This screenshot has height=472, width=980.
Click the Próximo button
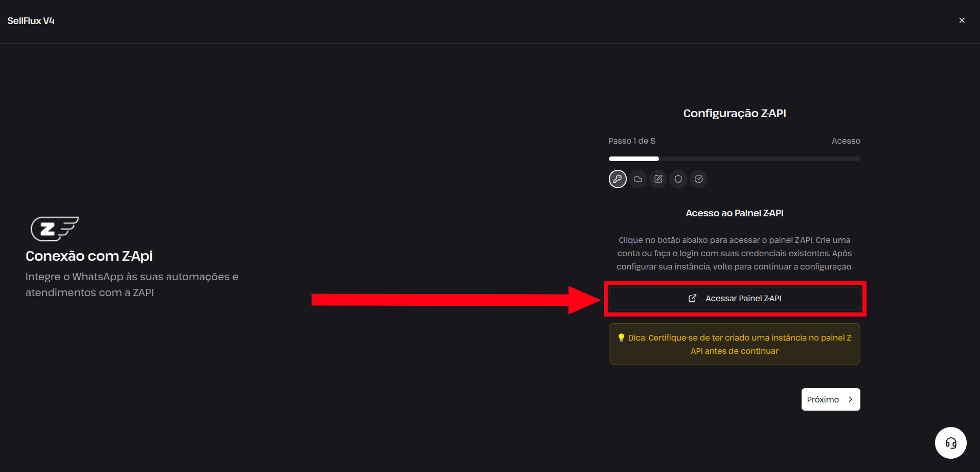point(831,399)
